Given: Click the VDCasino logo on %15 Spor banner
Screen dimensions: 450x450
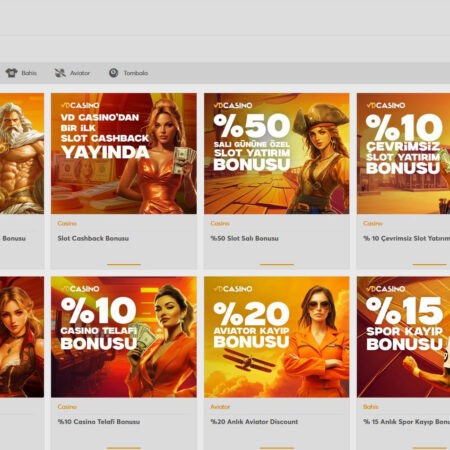Looking at the screenshot, I should (x=386, y=289).
